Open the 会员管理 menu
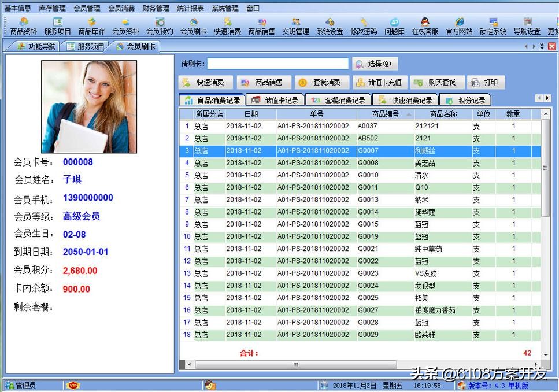 pyautogui.click(x=87, y=8)
